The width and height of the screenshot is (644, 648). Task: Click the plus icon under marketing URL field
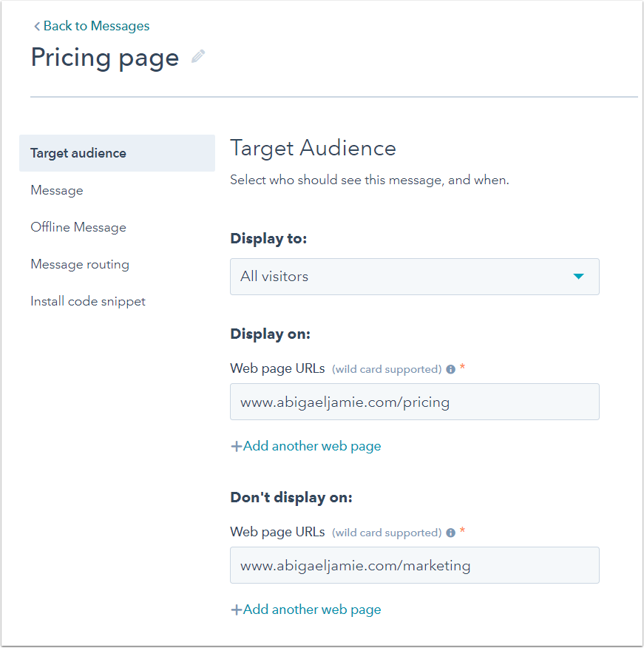[x=236, y=610]
